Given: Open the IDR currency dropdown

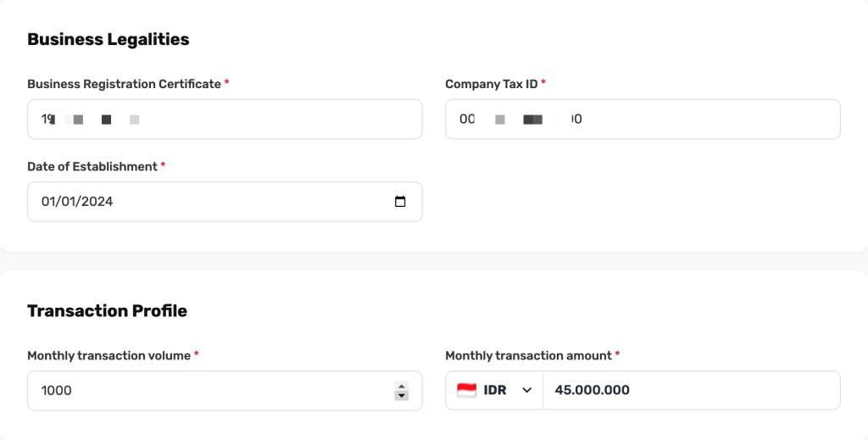Looking at the screenshot, I should 494,390.
